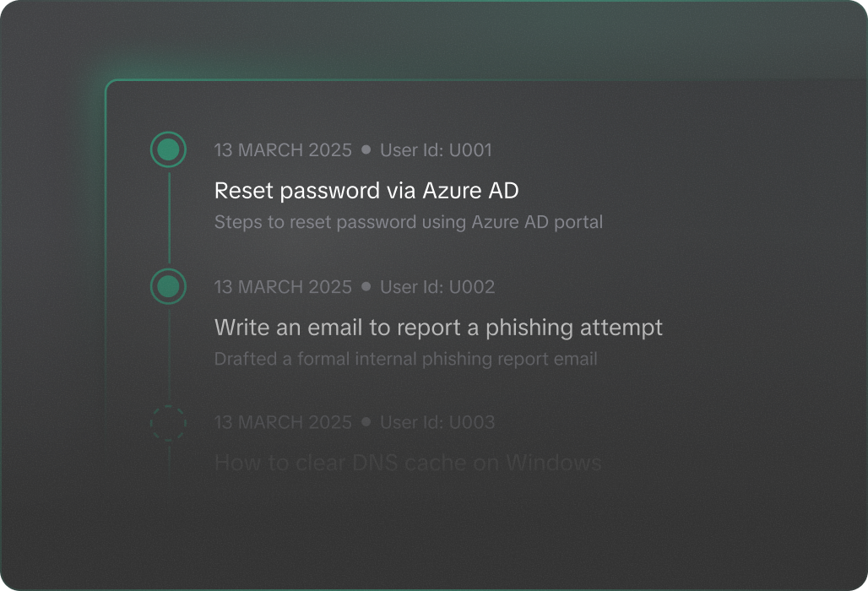
Task: Click the date label above the DNS cache entry
Action: click(x=283, y=422)
